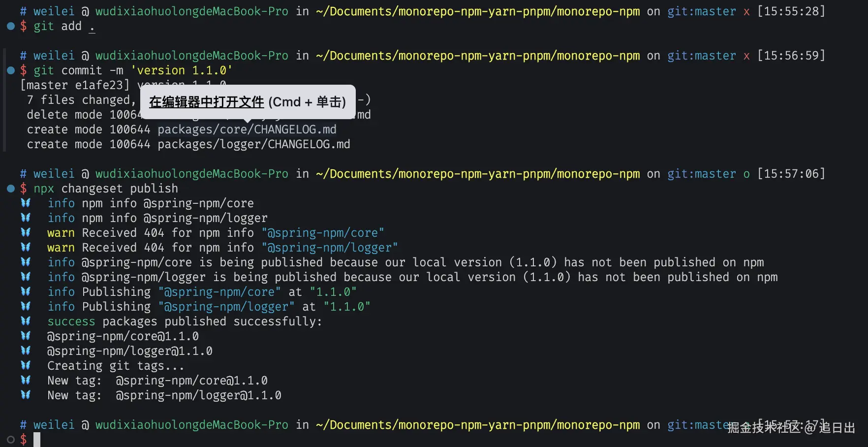This screenshot has width=868, height=447.
Task: Click the blue command marker beside git add
Action: [x=11, y=26]
